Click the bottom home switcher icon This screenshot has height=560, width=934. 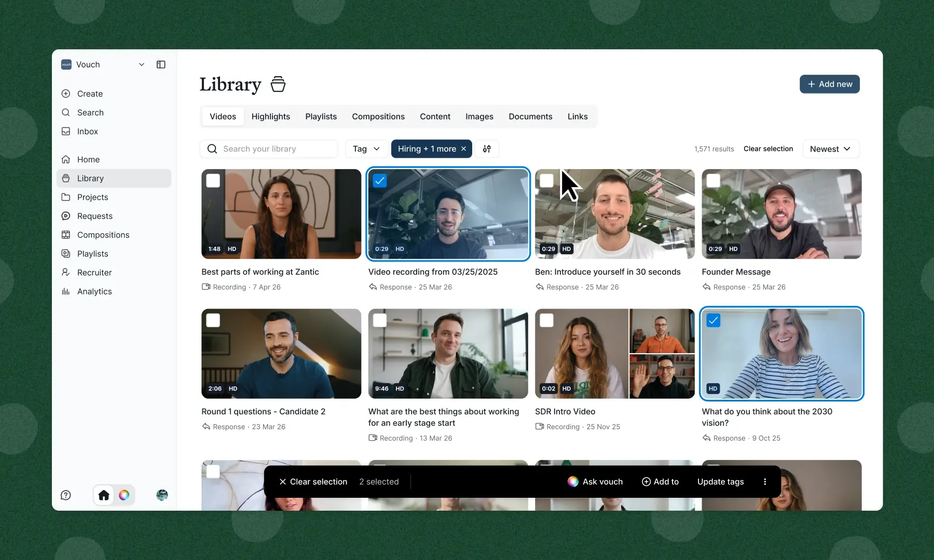pos(104,495)
